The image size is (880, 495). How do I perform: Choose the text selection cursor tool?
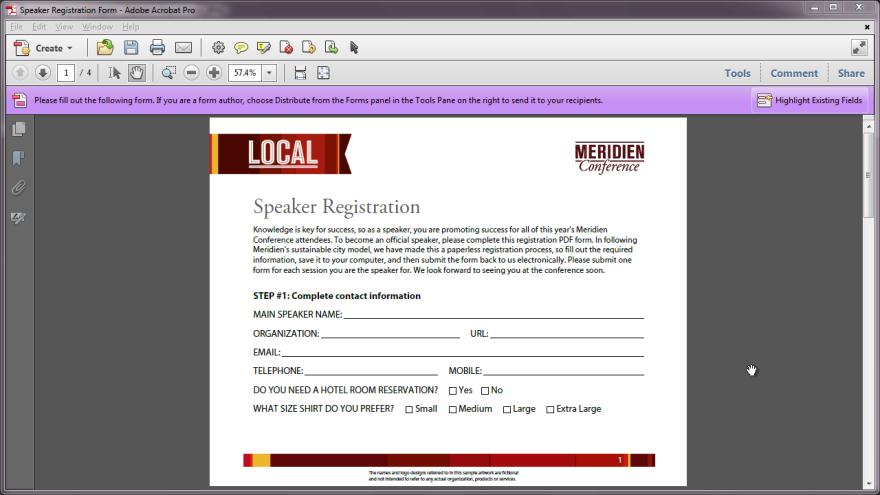[x=114, y=73]
